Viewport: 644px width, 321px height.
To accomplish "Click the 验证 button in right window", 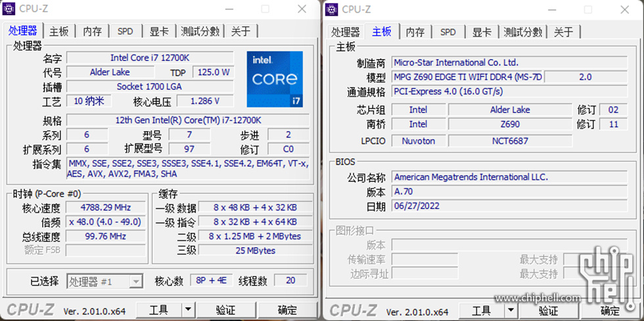I will point(549,310).
